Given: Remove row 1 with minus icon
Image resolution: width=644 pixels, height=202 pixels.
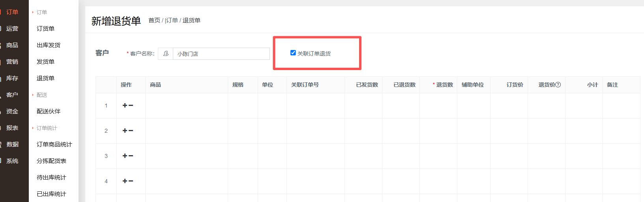Looking at the screenshot, I should [131, 106].
